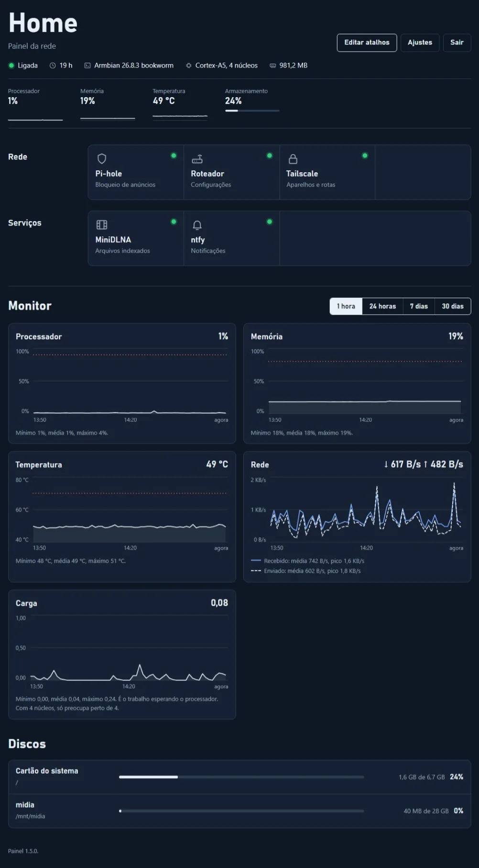Click '1,6 GB de 6,7 GB' disk text

pyautogui.click(x=422, y=777)
